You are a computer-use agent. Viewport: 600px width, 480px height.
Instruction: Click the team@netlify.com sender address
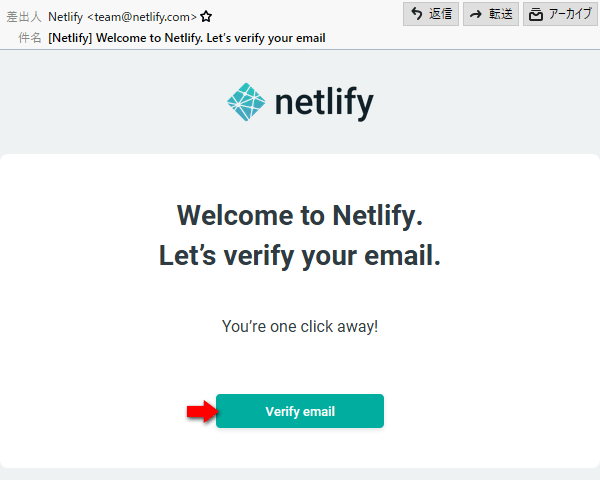[142, 17]
